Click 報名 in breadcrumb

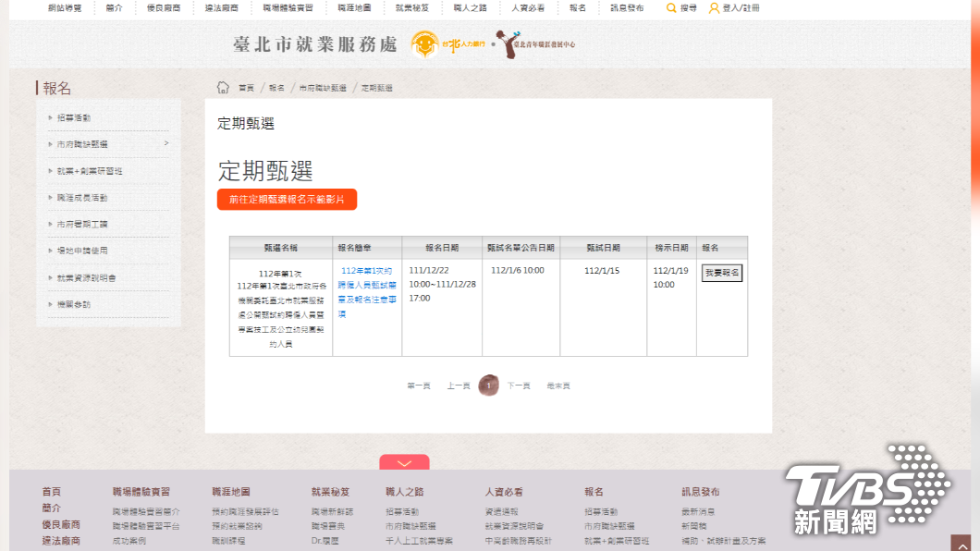tap(276, 88)
